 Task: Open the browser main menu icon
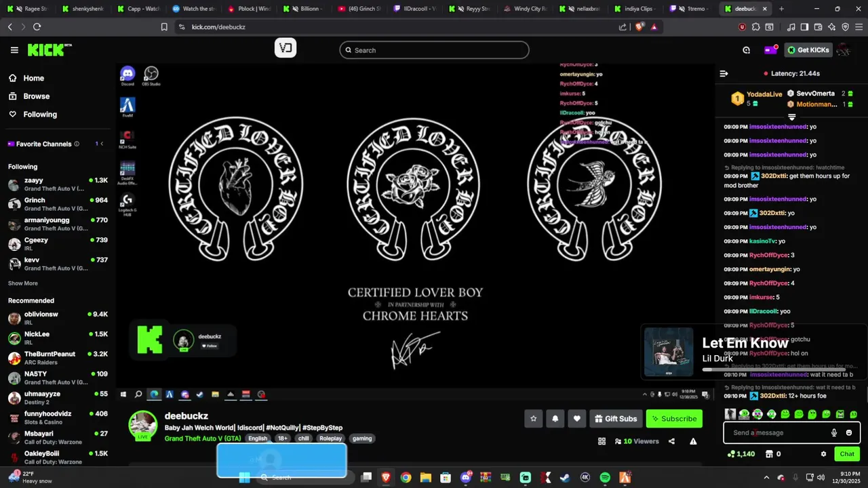[x=859, y=26]
